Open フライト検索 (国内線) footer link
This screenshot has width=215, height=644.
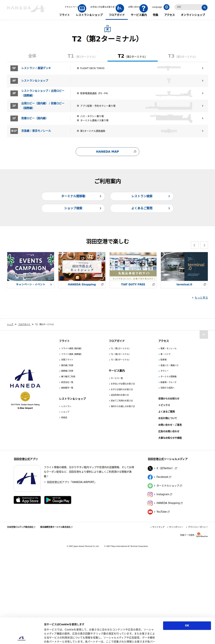pyautogui.click(x=71, y=349)
